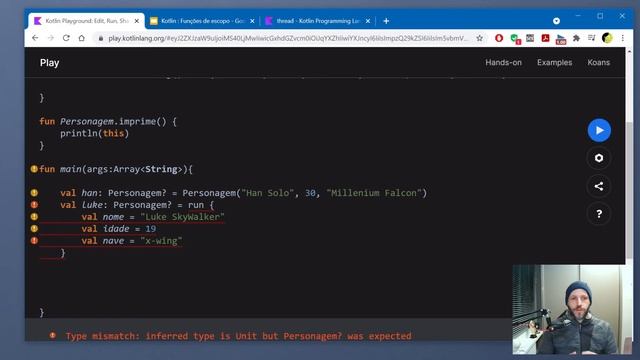Close the thread Kotlin Programming tab

point(368,21)
